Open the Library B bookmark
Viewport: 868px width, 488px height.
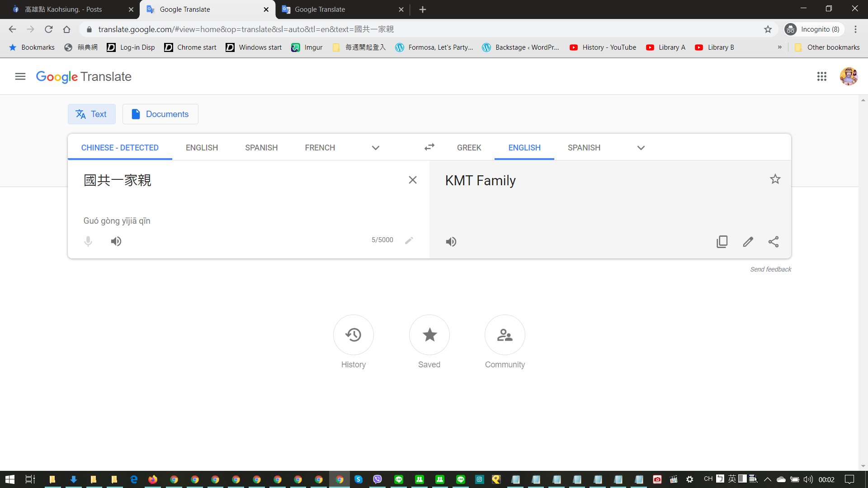point(714,47)
